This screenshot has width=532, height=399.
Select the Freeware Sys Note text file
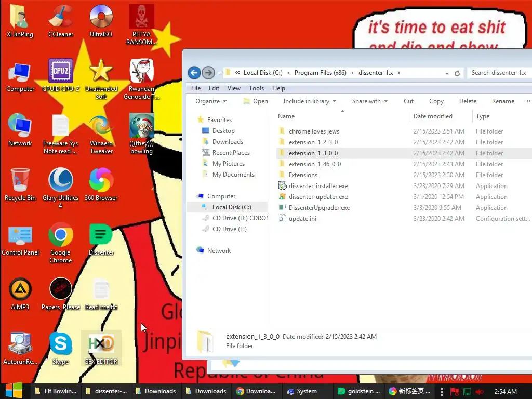pyautogui.click(x=60, y=134)
